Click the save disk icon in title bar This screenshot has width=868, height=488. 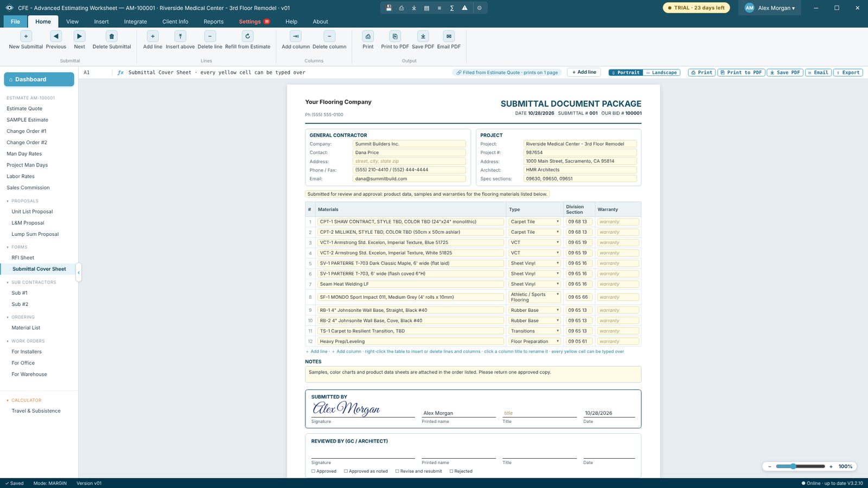[x=388, y=8]
